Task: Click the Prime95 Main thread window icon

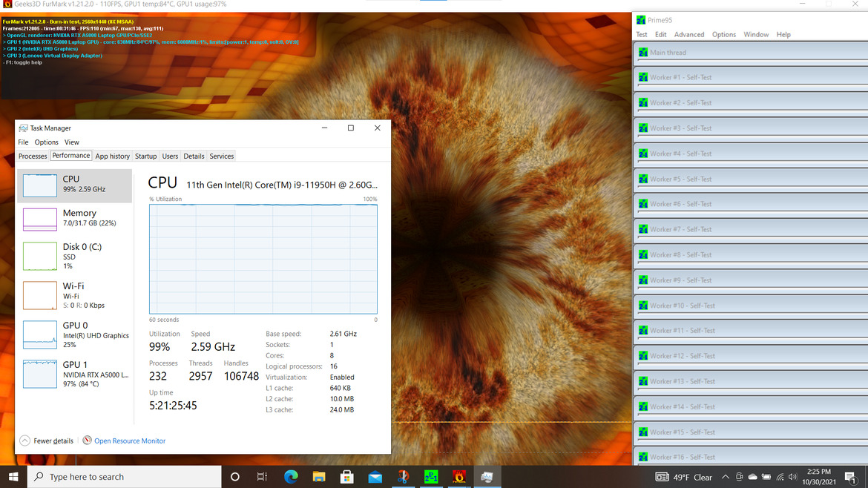Action: click(642, 53)
